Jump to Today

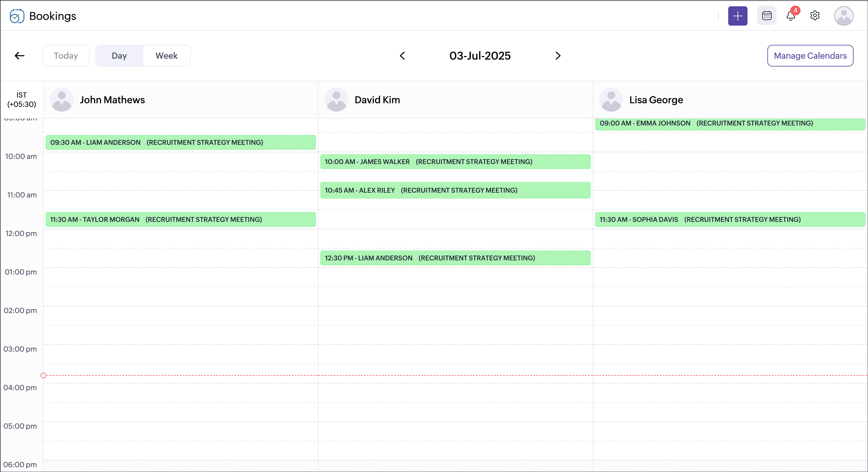pos(66,56)
